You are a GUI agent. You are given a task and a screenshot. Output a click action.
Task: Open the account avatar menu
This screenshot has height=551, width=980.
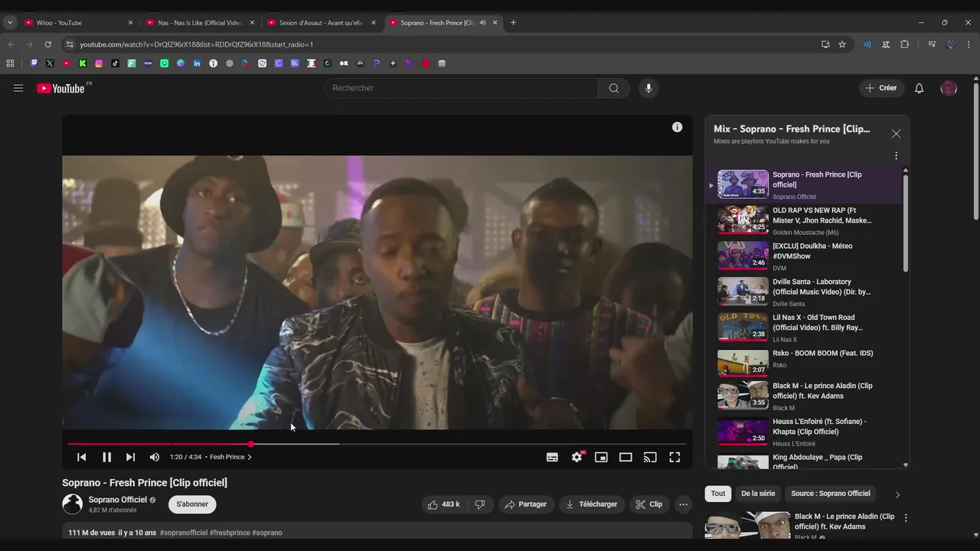[x=949, y=88]
